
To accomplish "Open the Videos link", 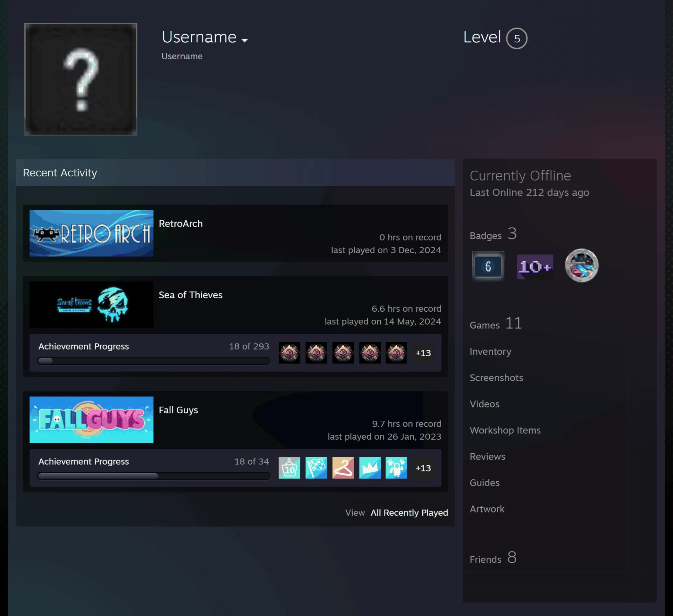I will [x=484, y=404].
